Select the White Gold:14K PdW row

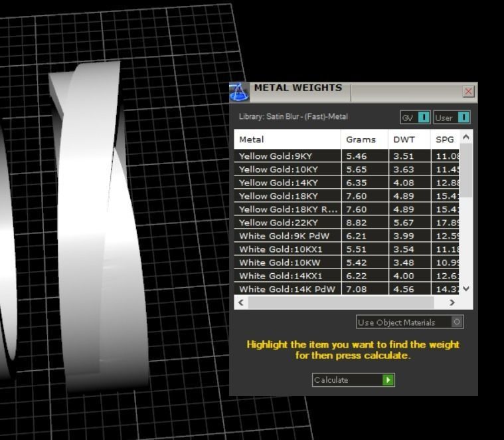click(x=347, y=289)
